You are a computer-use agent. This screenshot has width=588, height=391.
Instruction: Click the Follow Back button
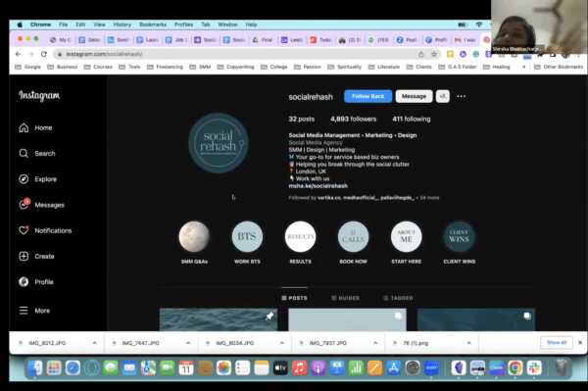click(x=367, y=96)
